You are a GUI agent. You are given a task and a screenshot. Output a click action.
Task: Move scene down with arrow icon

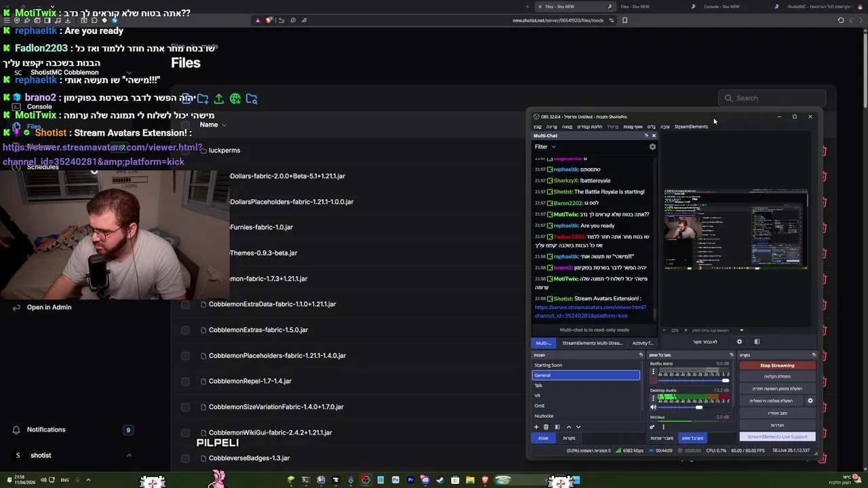(x=578, y=427)
